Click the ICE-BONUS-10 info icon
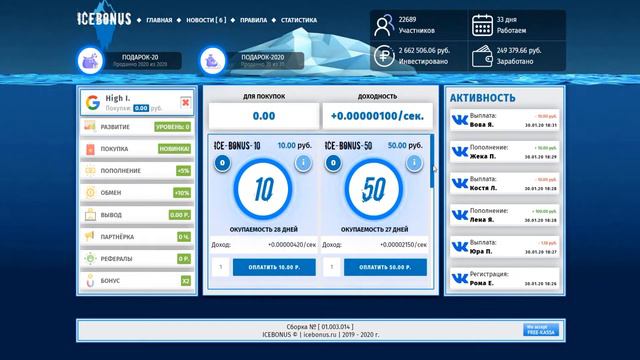The image size is (640, 360). (x=303, y=163)
